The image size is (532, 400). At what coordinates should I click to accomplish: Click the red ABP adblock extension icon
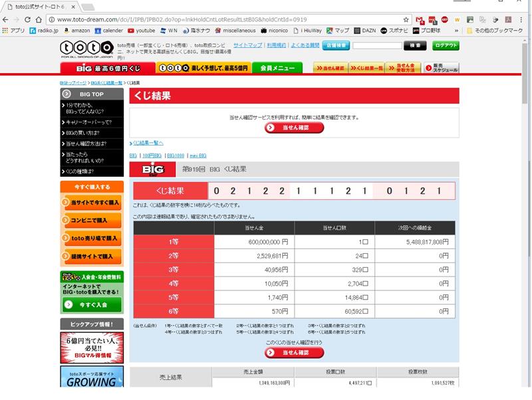coord(444,20)
